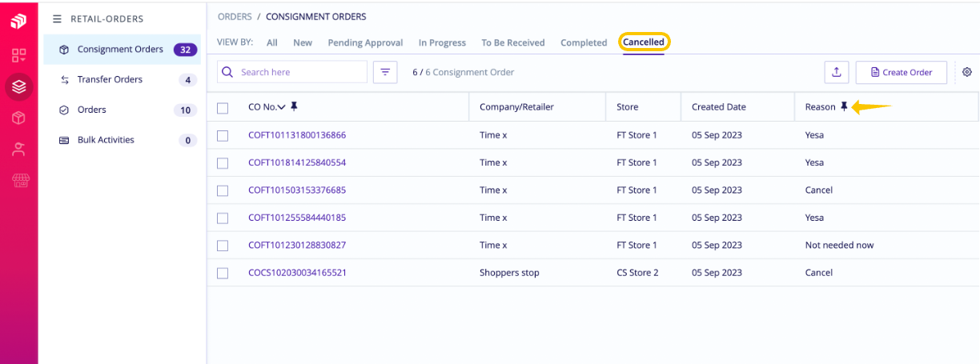This screenshot has width=980, height=364.
Task: Open table settings gear icon
Action: (967, 72)
